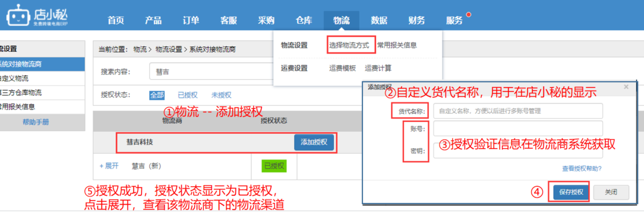
Task: Open 常用报关信息 from the 物流设置 submenu
Action: pyautogui.click(x=397, y=45)
